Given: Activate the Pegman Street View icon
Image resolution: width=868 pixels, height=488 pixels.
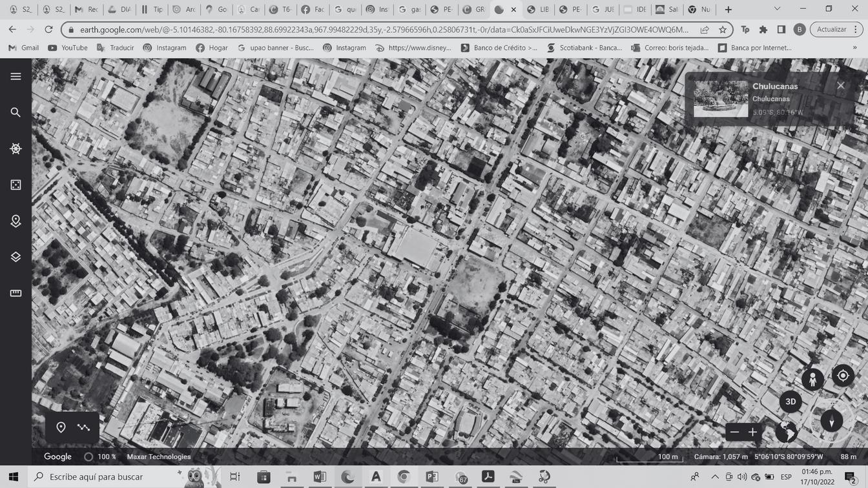Looking at the screenshot, I should (x=812, y=380).
